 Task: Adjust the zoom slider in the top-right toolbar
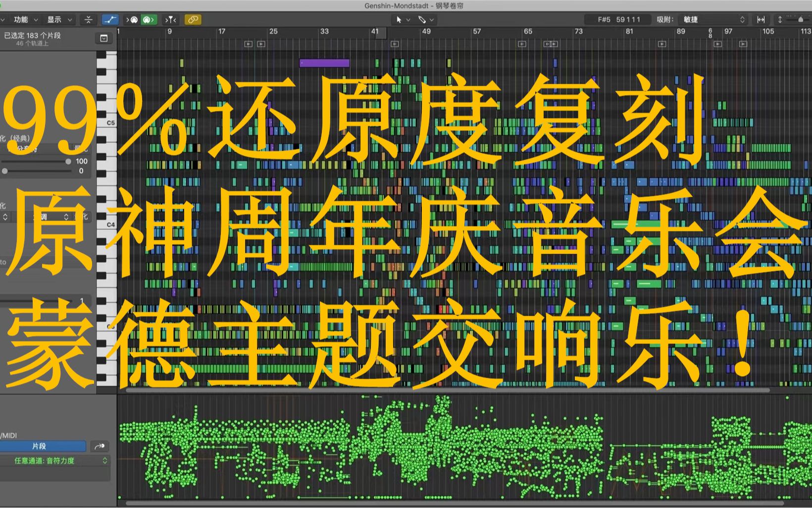[800, 20]
